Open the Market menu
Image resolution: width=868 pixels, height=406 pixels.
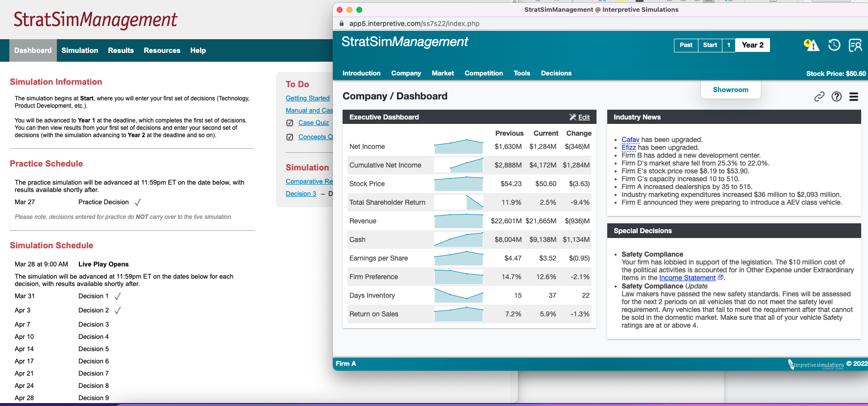click(443, 73)
